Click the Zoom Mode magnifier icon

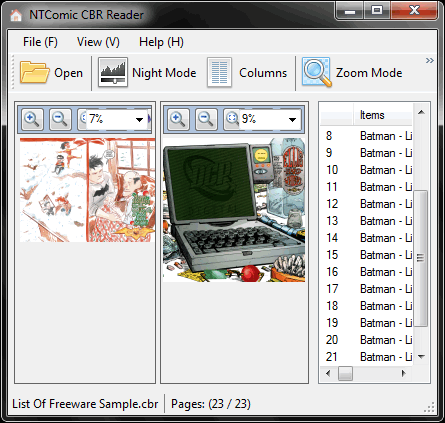click(317, 72)
